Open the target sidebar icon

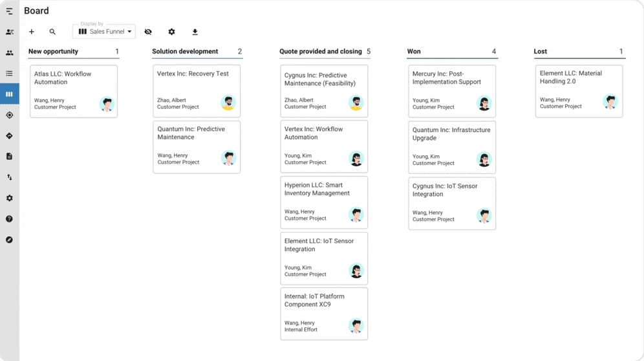pyautogui.click(x=9, y=115)
